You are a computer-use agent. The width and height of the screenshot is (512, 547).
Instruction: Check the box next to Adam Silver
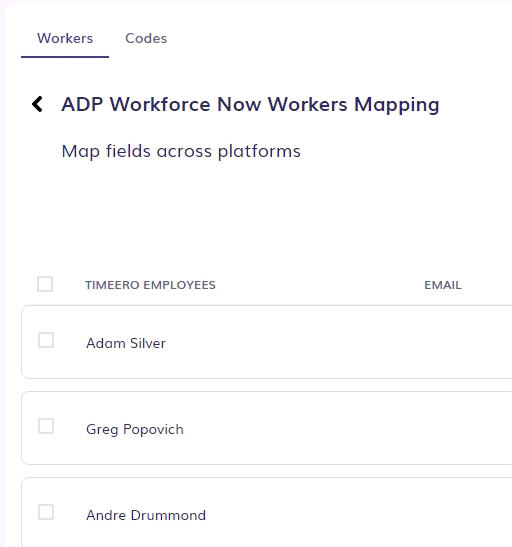point(46,340)
